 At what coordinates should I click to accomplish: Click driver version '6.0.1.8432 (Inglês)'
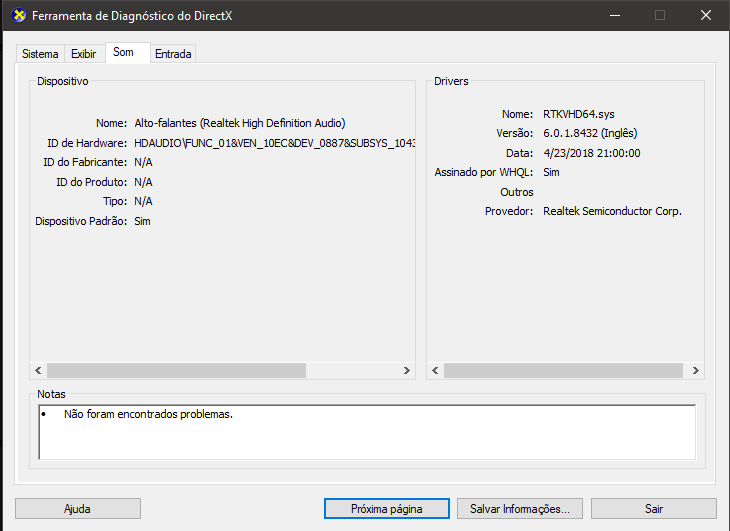coord(590,134)
